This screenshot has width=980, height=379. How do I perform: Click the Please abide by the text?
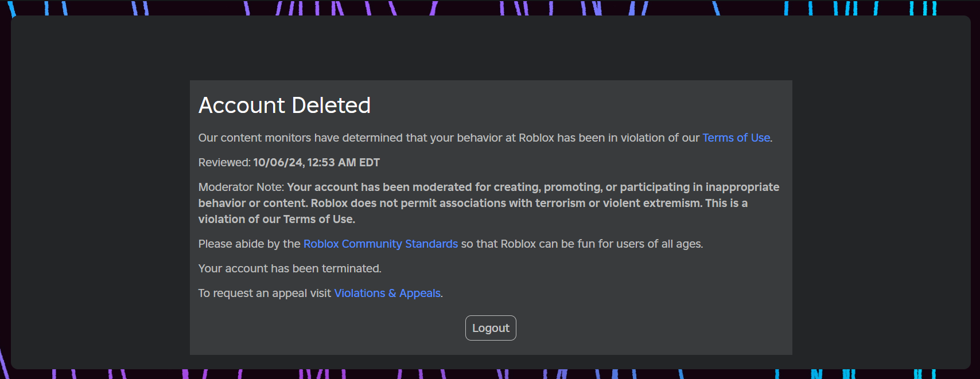(x=249, y=244)
